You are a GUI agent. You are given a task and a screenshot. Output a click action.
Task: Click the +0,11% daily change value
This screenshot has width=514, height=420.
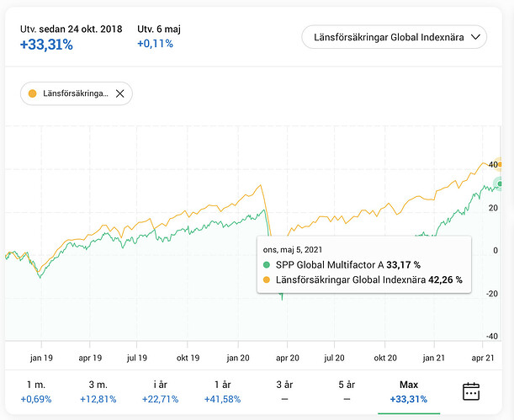pyautogui.click(x=155, y=44)
